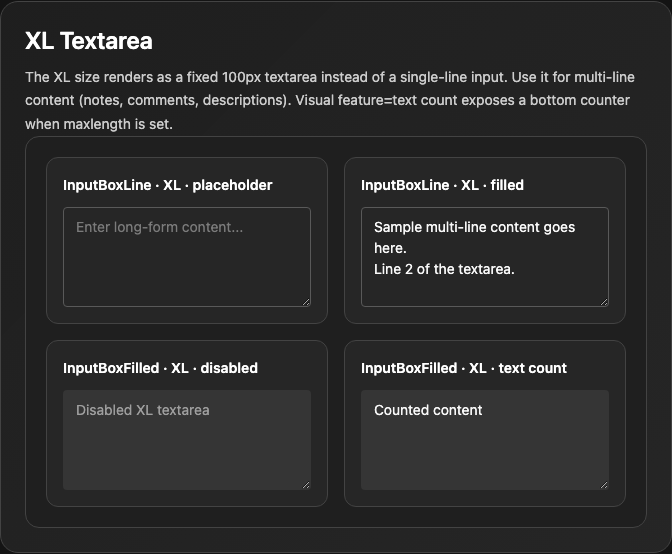
Task: Click the 'XL Textarea' section heading
Action: click(89, 41)
